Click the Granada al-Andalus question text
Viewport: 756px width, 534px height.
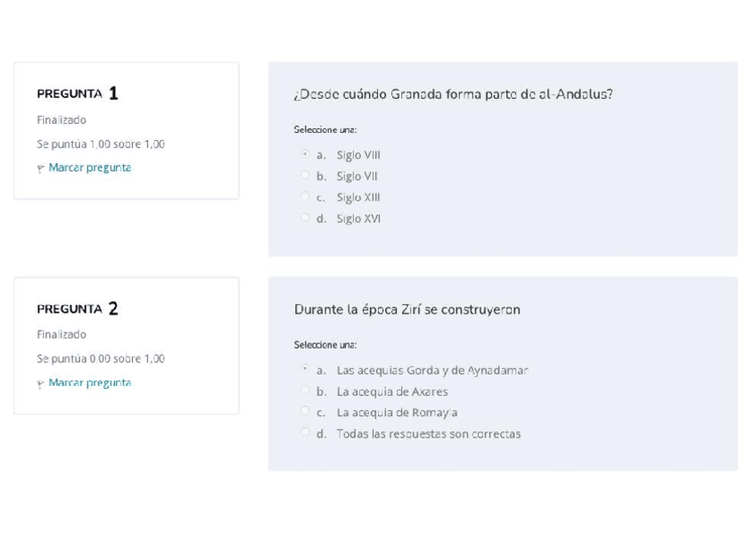click(x=453, y=94)
